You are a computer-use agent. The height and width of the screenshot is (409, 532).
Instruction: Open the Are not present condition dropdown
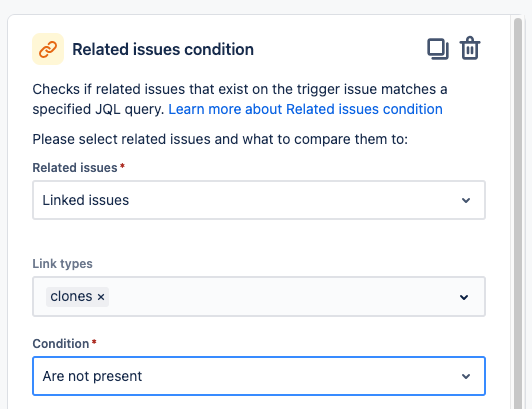[x=259, y=376]
